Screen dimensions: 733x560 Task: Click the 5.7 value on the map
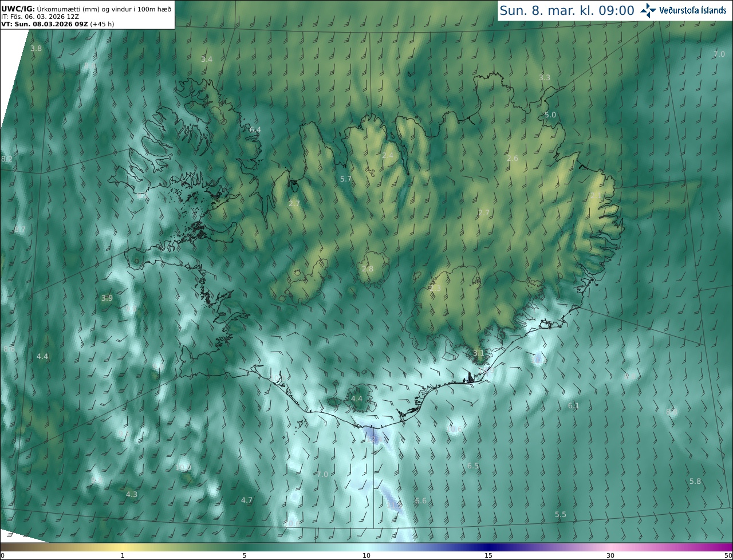pyautogui.click(x=346, y=179)
